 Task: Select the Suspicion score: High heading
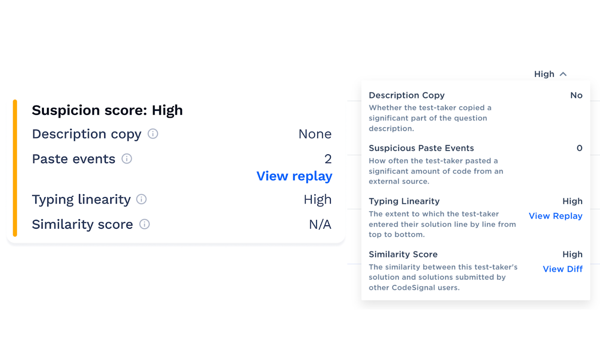pyautogui.click(x=107, y=110)
